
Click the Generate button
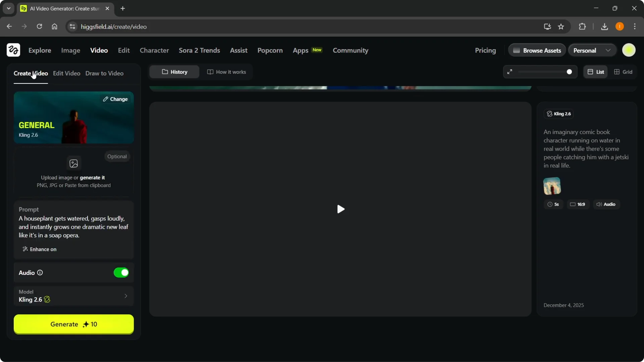coord(73,324)
